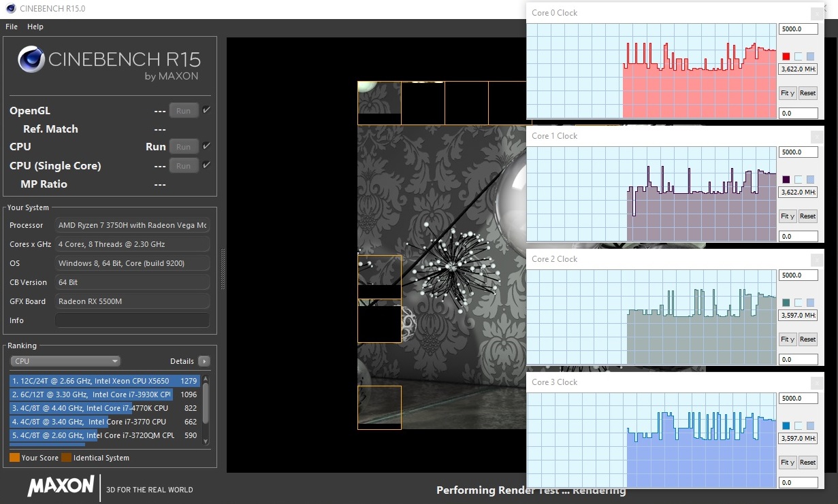
Task: Click the teal swatch on Core 2 Clock
Action: click(x=786, y=303)
